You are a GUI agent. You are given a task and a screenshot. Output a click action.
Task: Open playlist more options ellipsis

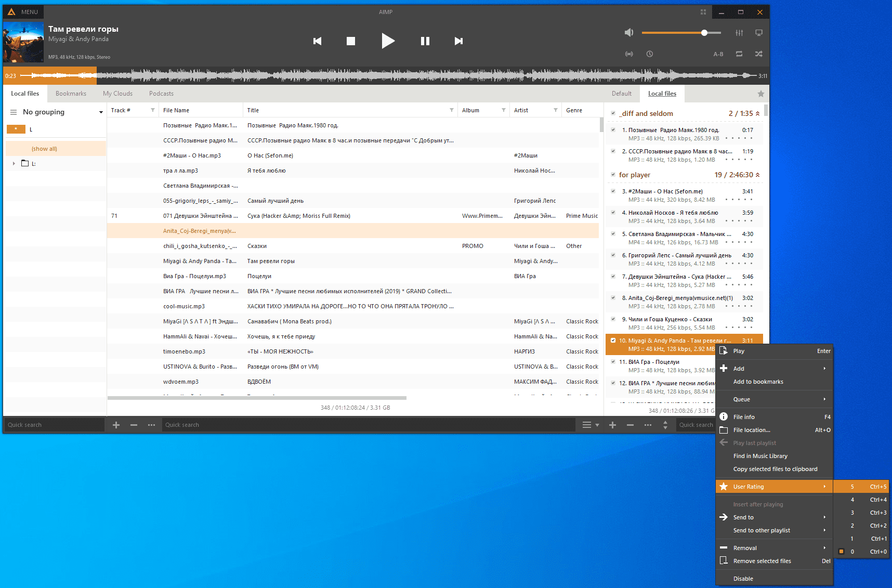(x=648, y=425)
